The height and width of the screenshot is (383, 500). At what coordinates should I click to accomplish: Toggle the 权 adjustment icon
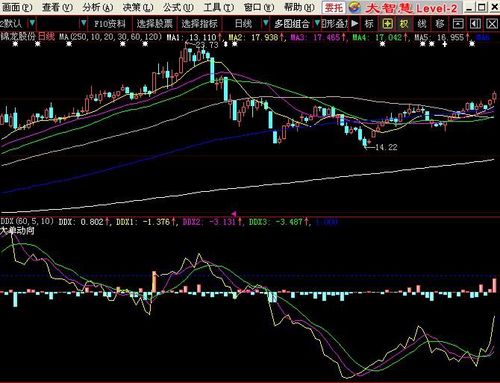[404, 23]
